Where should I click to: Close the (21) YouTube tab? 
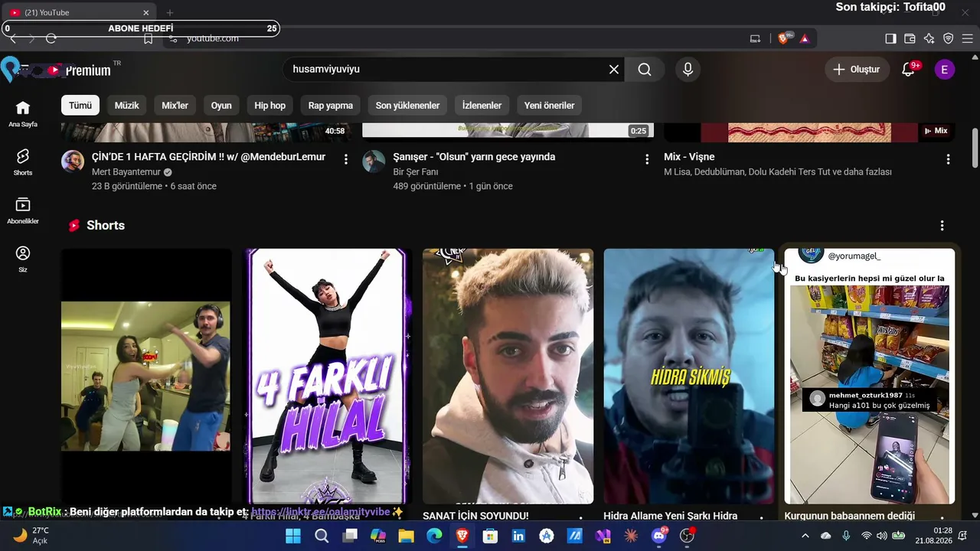pyautogui.click(x=146, y=12)
